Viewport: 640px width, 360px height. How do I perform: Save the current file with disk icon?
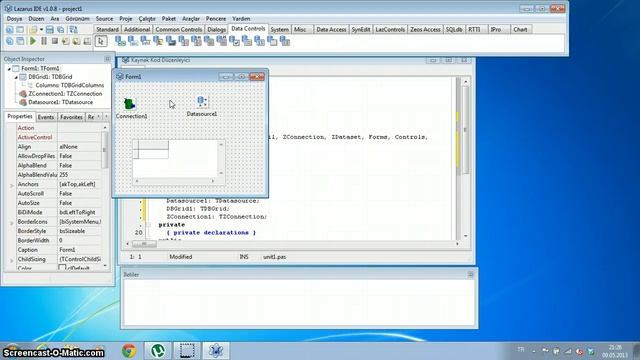pos(50,29)
